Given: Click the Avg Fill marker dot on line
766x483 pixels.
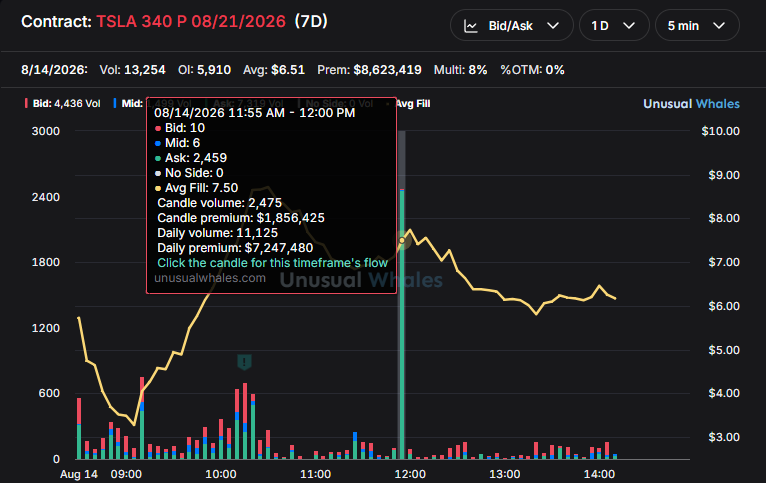Looking at the screenshot, I should (402, 240).
